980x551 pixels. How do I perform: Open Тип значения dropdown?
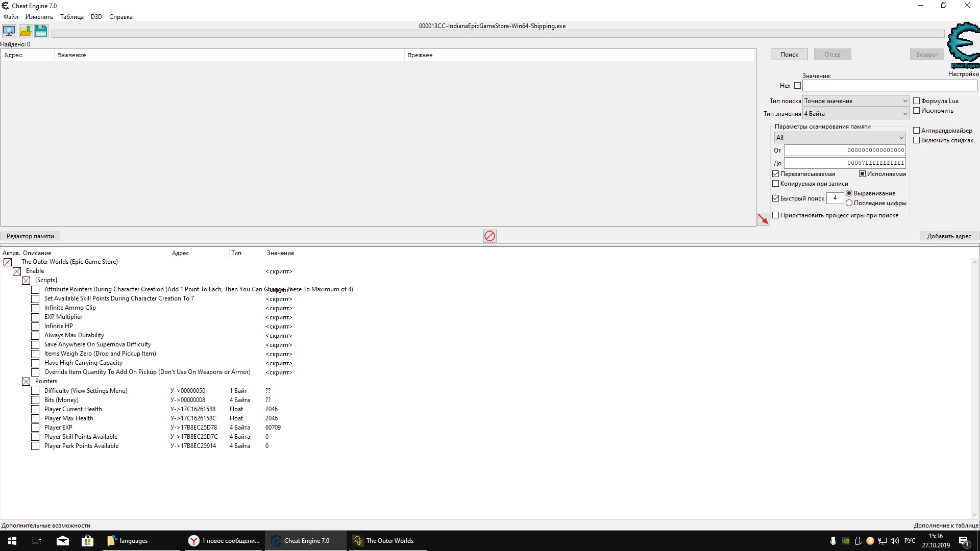pos(855,114)
